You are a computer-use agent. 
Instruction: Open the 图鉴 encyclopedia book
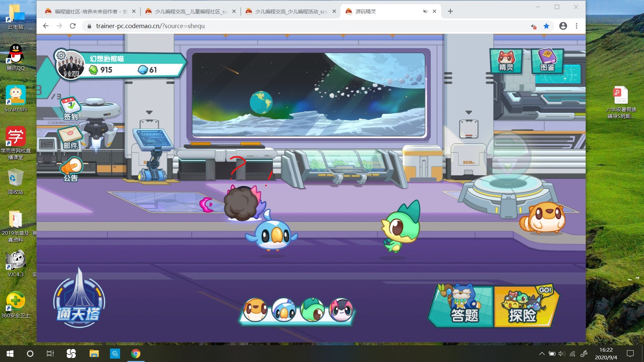click(x=547, y=61)
